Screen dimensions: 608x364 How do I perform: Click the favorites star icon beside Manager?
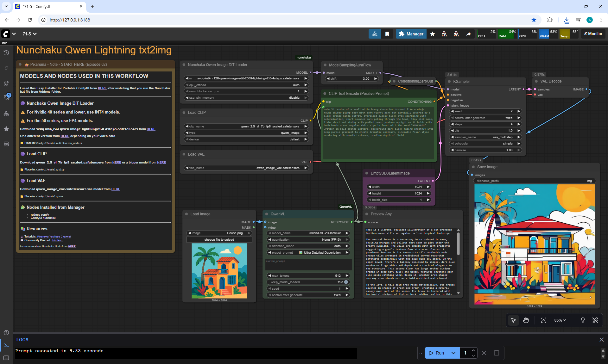tap(432, 34)
